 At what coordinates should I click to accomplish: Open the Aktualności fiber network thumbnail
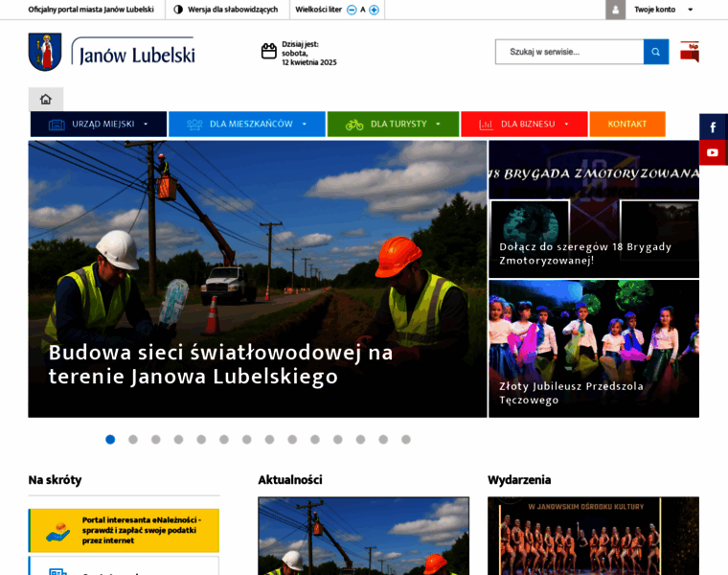click(364, 536)
